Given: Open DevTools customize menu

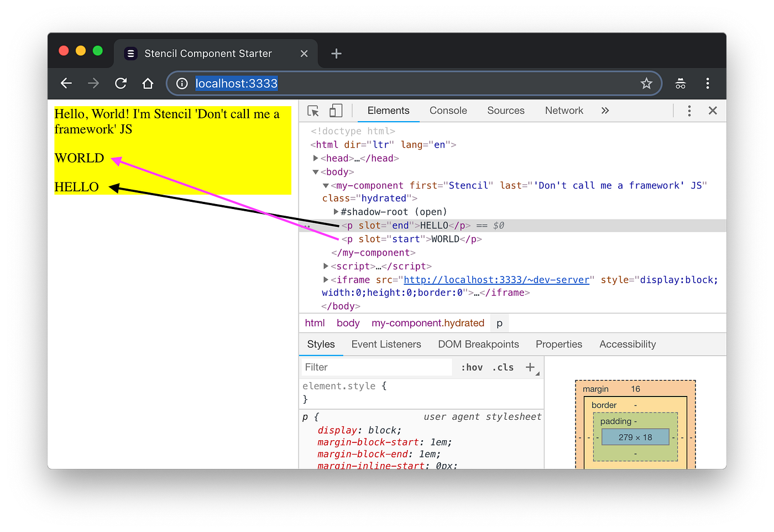Looking at the screenshot, I should pos(689,111).
